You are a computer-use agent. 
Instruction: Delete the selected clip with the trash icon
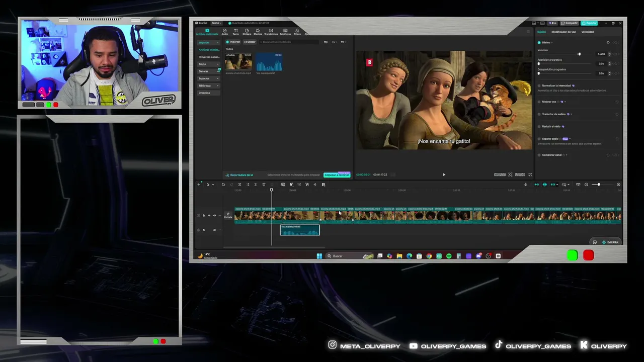264,185
